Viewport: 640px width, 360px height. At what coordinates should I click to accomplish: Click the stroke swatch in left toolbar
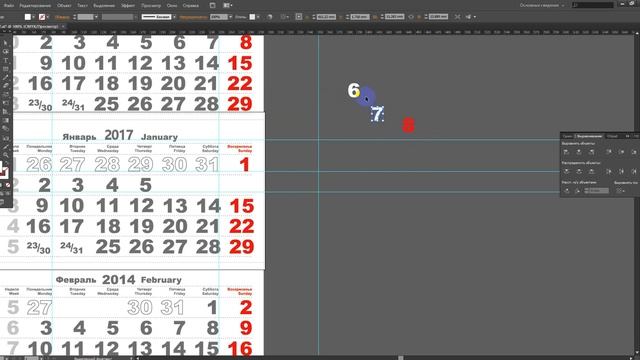coord(4,173)
